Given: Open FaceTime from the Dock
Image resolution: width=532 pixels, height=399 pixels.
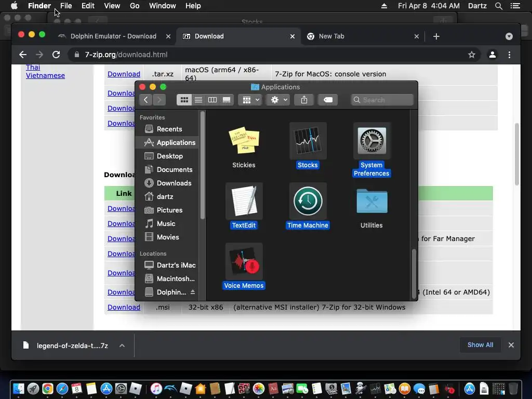Looking at the screenshot, I should 302,389.
